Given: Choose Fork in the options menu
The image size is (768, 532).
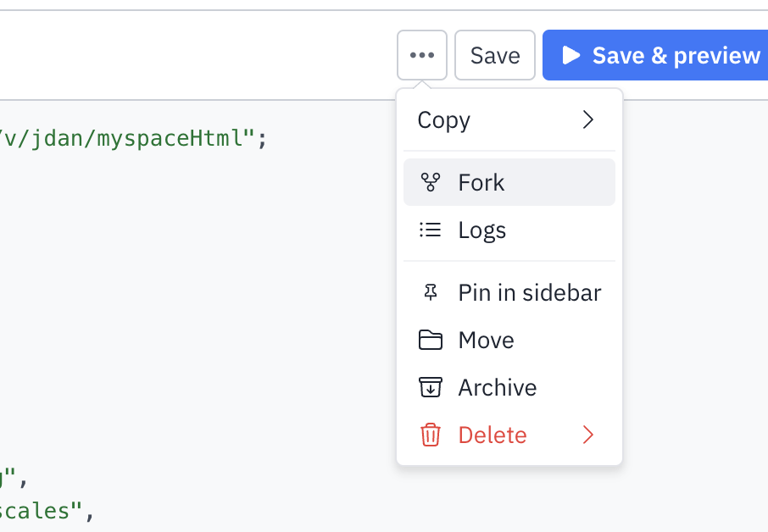Looking at the screenshot, I should (x=481, y=182).
